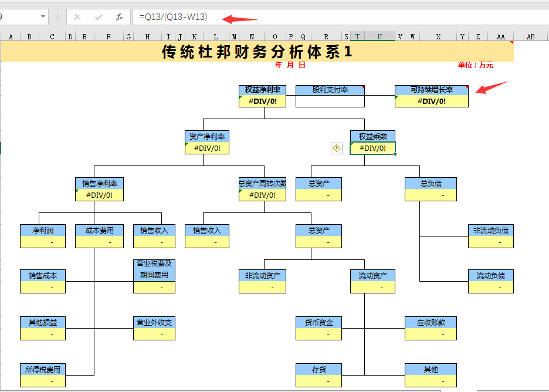
Task: Select column A header
Action: [x=11, y=36]
